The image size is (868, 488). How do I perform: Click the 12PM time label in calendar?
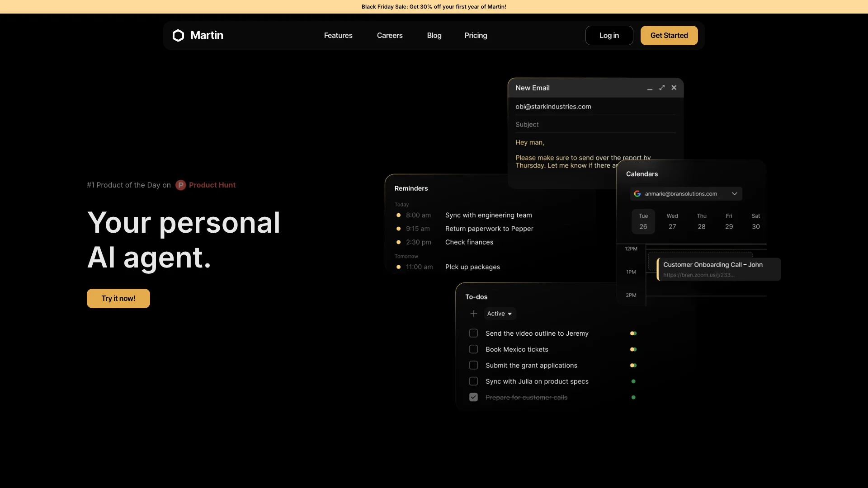point(631,249)
